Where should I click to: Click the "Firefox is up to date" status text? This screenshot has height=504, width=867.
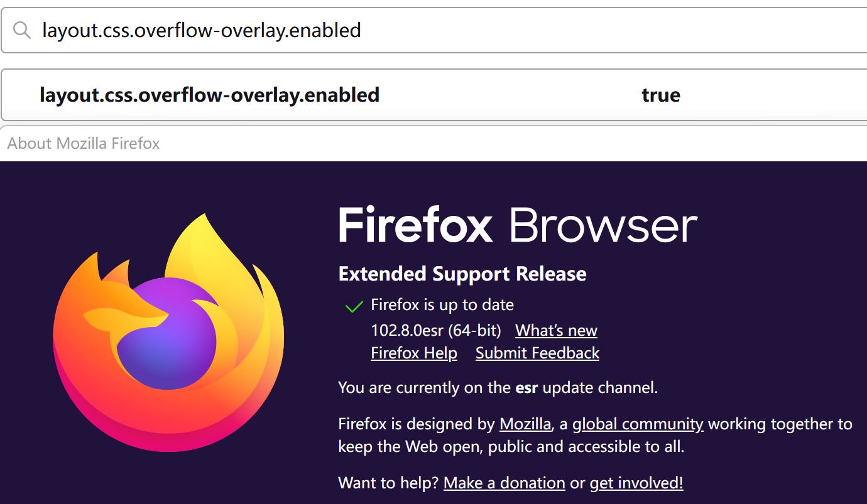point(442,304)
